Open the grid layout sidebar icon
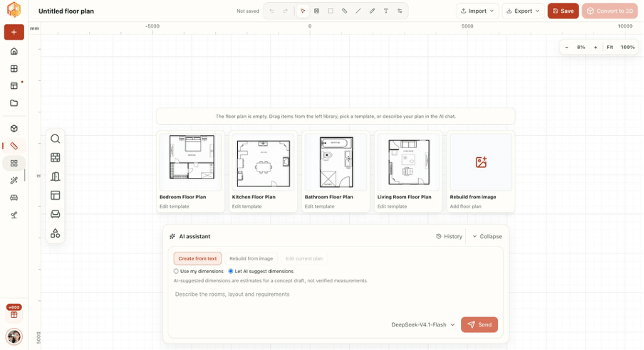Image resolution: width=644 pixels, height=350 pixels. (x=14, y=68)
